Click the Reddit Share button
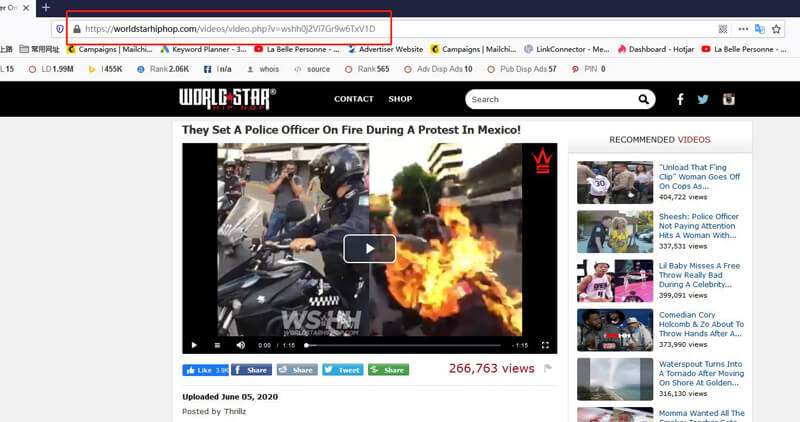Image resolution: width=800 pixels, height=422 pixels. 297,370
